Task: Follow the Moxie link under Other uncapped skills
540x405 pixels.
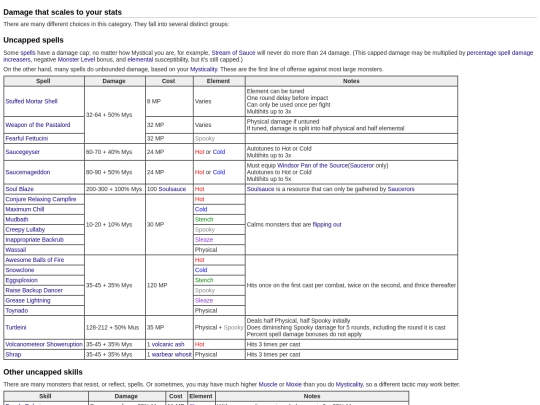Action: (293, 384)
